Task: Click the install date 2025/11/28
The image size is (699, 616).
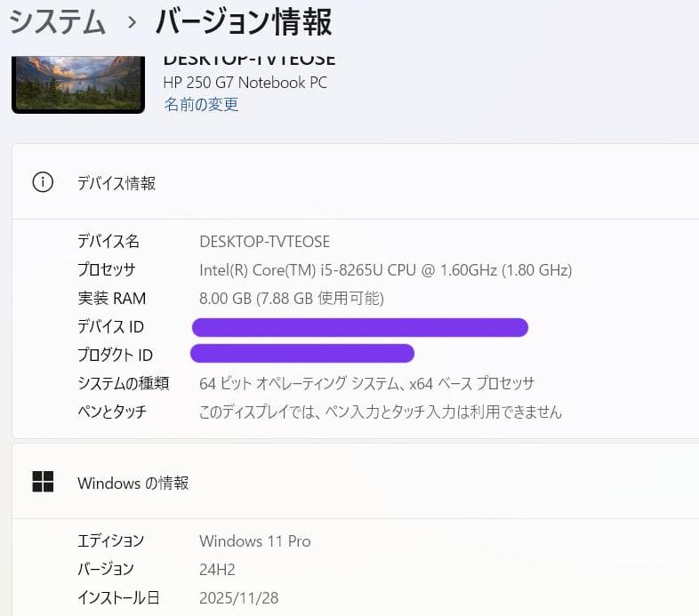Action: pyautogui.click(x=238, y=598)
